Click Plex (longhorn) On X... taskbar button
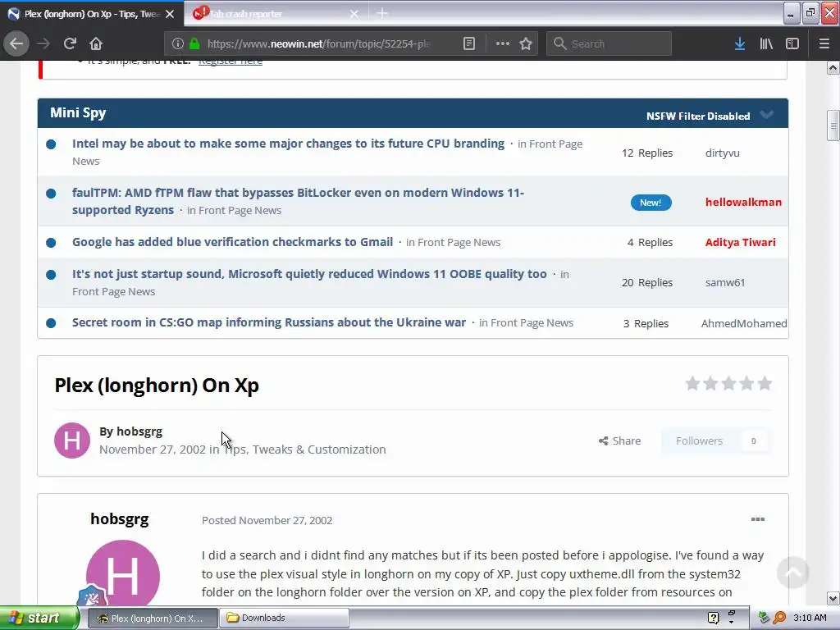 pos(153,619)
